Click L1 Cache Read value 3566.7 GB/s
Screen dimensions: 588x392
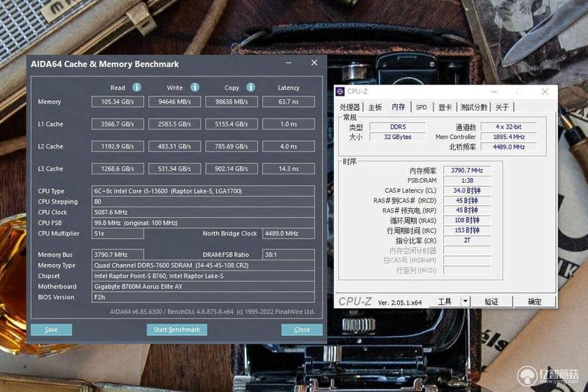pyautogui.click(x=118, y=124)
